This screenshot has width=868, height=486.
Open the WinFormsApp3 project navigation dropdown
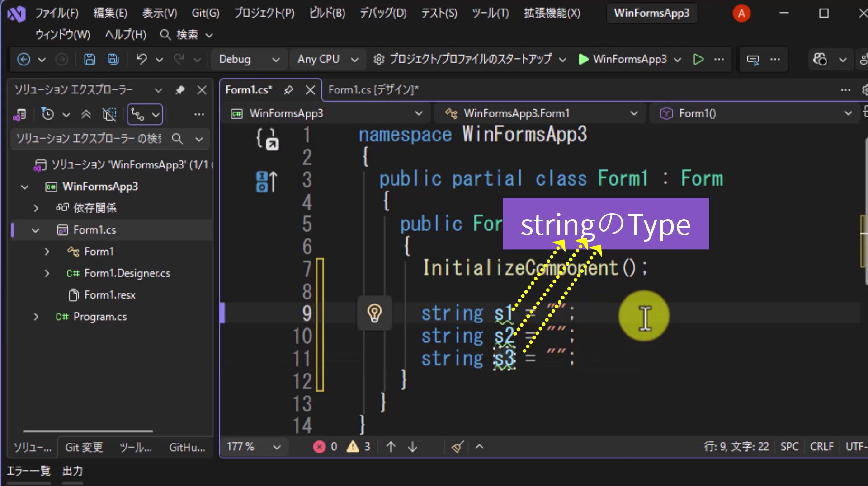point(325,113)
